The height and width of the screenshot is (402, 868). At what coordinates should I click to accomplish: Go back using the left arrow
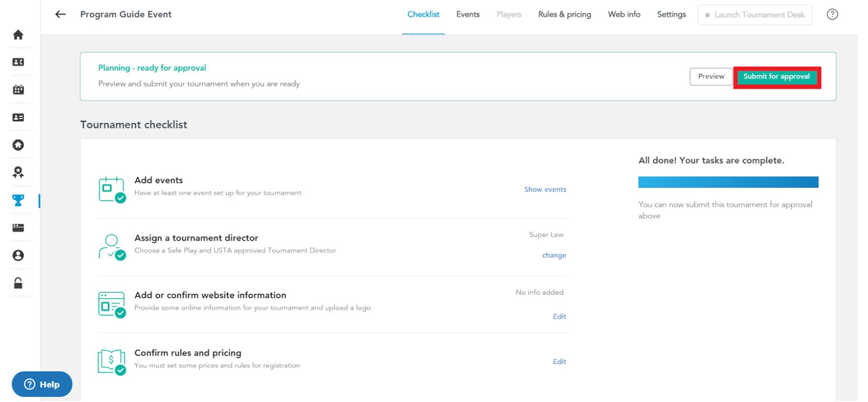click(61, 15)
